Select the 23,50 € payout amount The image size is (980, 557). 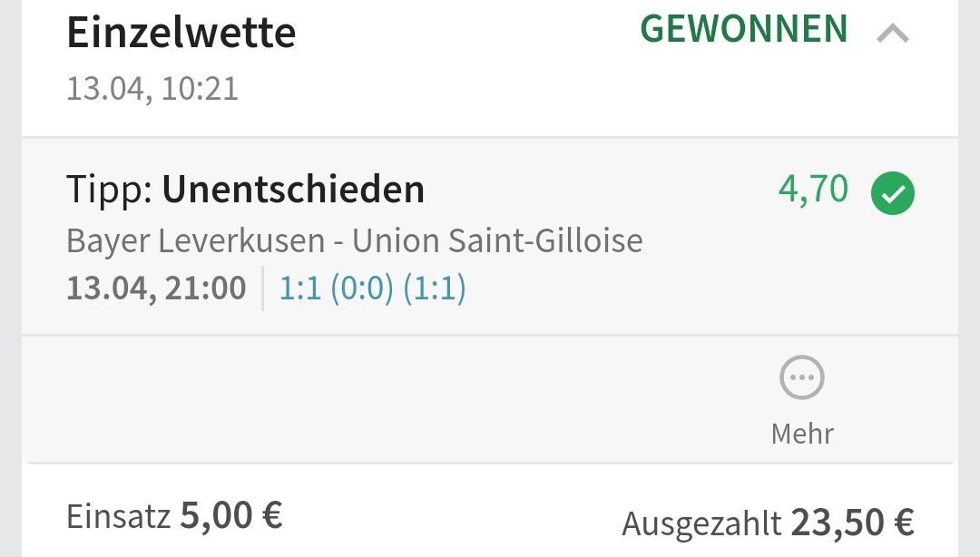(852, 522)
